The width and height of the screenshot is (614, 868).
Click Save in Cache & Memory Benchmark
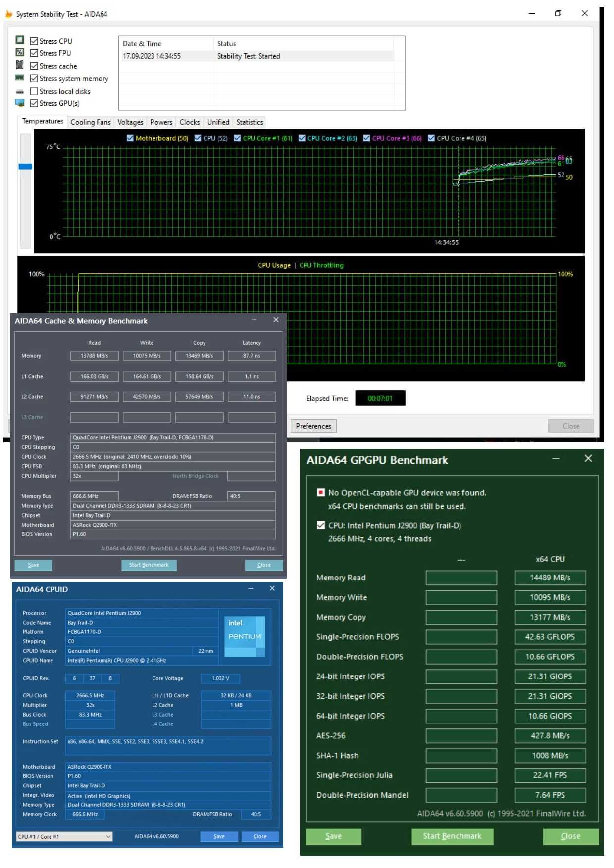point(34,565)
